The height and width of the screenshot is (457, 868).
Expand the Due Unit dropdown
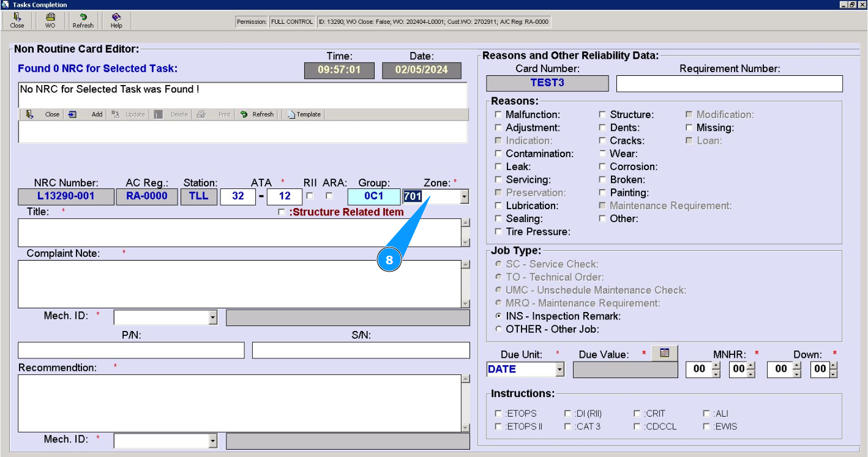(559, 370)
